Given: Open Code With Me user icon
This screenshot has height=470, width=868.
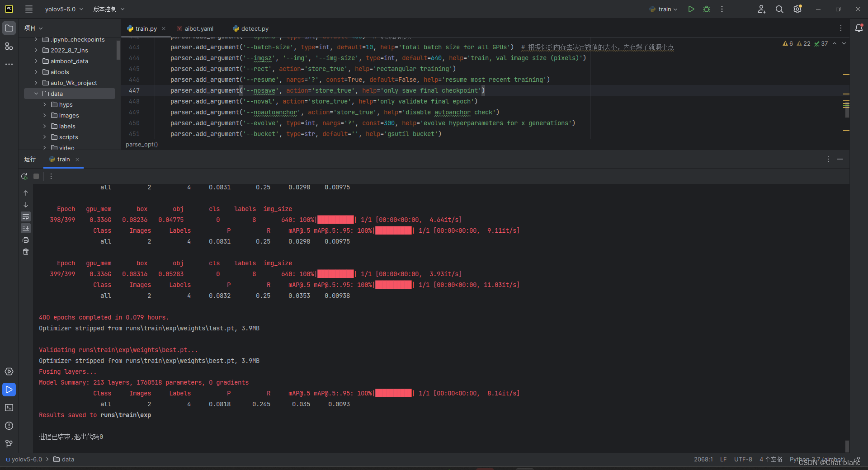Looking at the screenshot, I should (x=761, y=9).
